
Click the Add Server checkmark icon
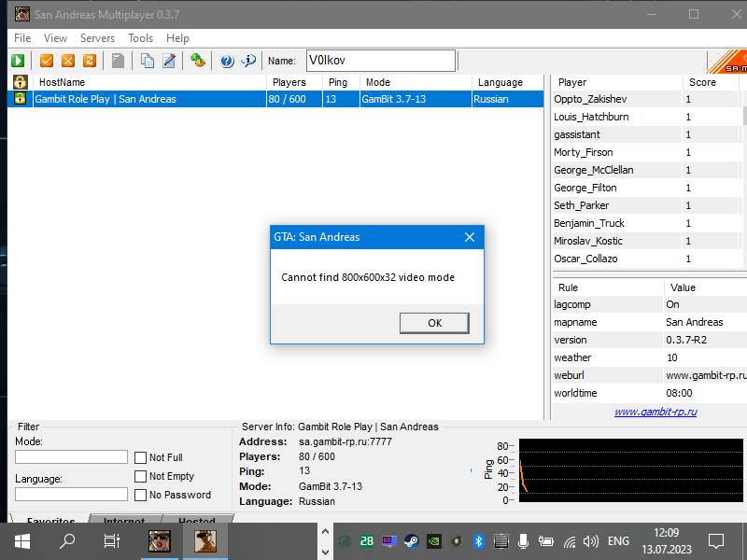click(47, 61)
